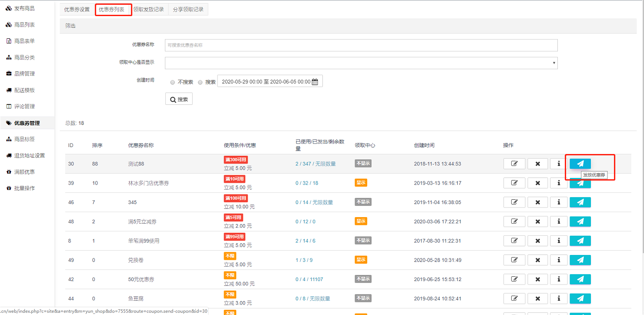Focus the 优惠券名称 search input
This screenshot has width=644, height=315.
pos(361,45)
